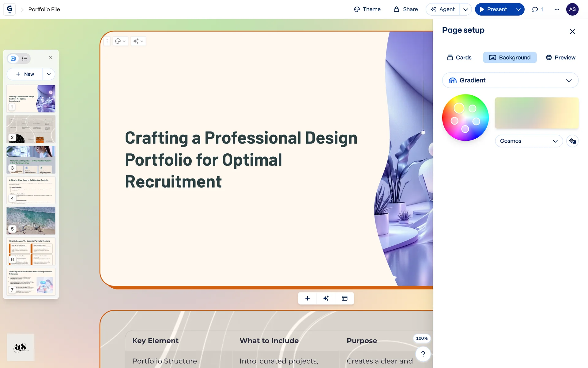This screenshot has width=588, height=368.
Task: Click the Gamma home logo icon
Action: [x=9, y=9]
